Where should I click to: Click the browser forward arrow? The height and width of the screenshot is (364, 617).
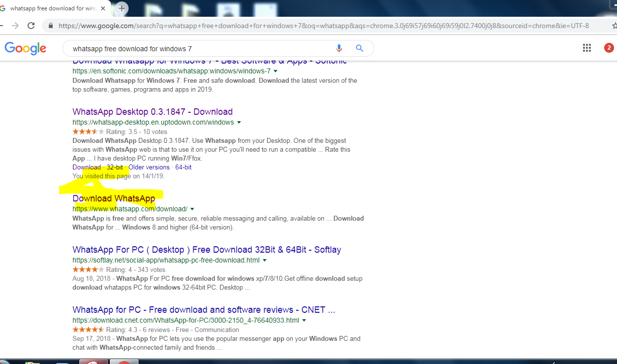tap(15, 26)
